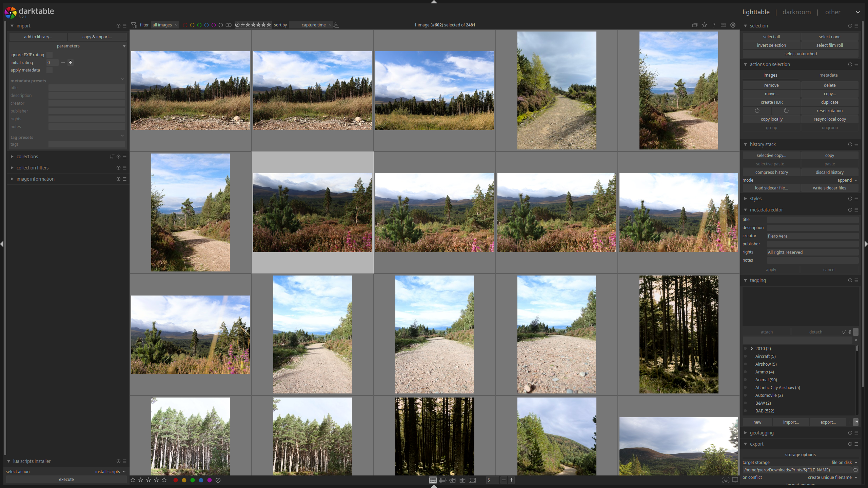
Task: Reverse the sort order icon
Action: tap(336, 25)
